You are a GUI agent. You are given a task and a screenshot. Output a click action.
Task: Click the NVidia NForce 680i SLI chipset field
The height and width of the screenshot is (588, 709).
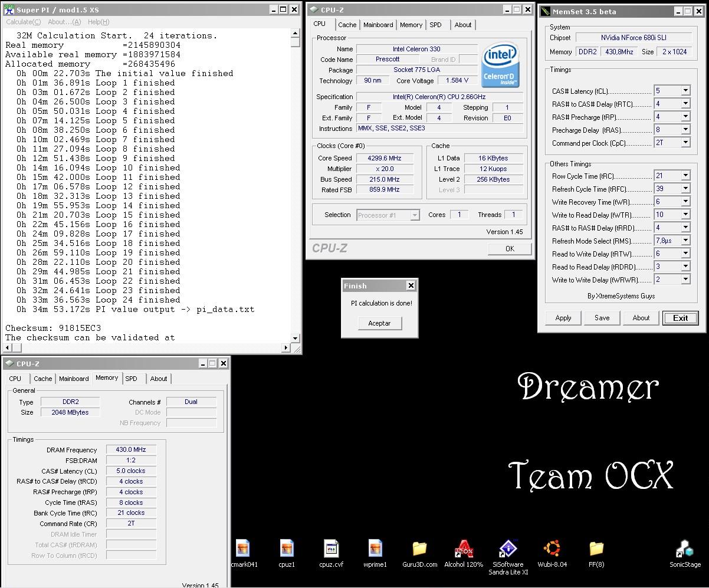[633, 37]
